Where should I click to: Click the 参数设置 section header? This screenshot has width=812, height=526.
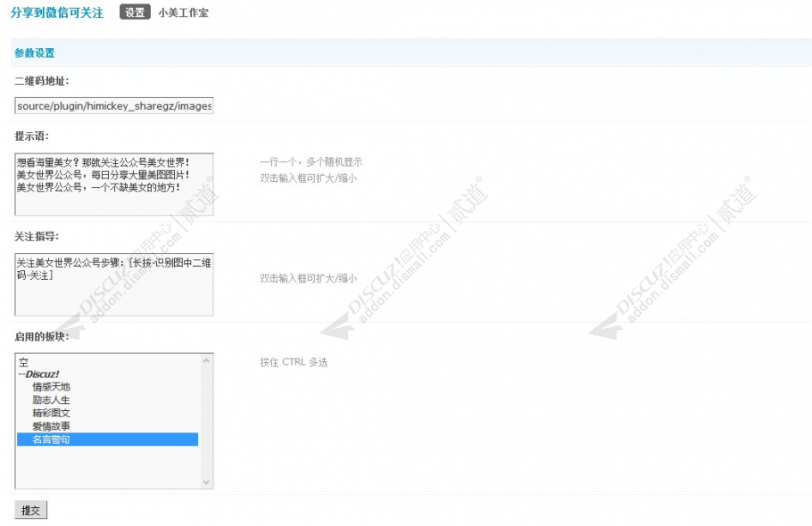(x=35, y=53)
